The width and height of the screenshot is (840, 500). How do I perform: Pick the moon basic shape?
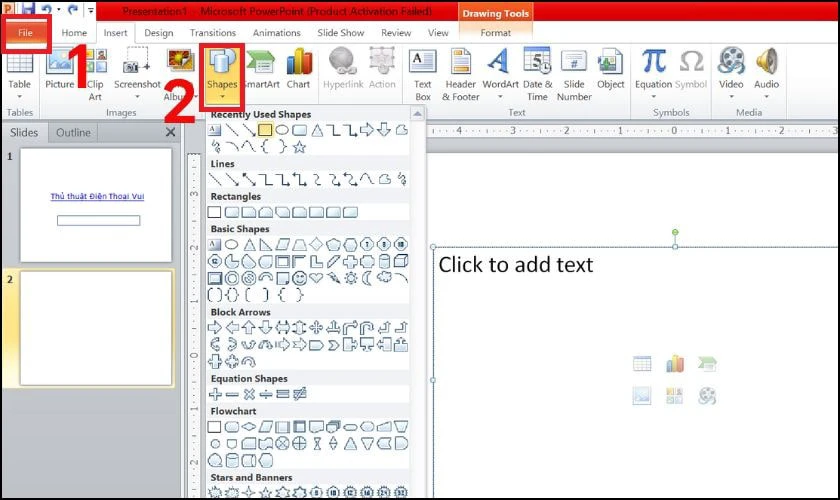(368, 278)
